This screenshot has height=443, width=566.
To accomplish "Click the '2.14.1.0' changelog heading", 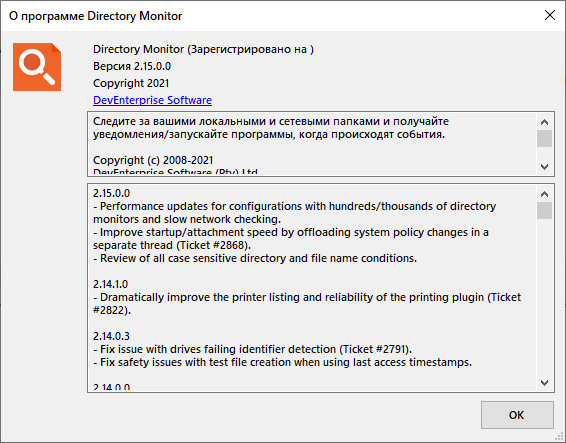I will click(110, 284).
